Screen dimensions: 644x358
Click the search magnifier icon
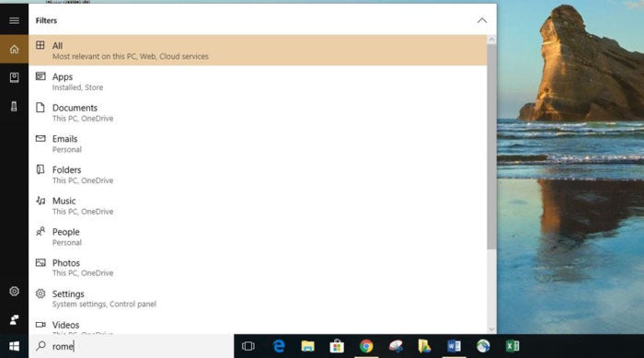tap(40, 346)
